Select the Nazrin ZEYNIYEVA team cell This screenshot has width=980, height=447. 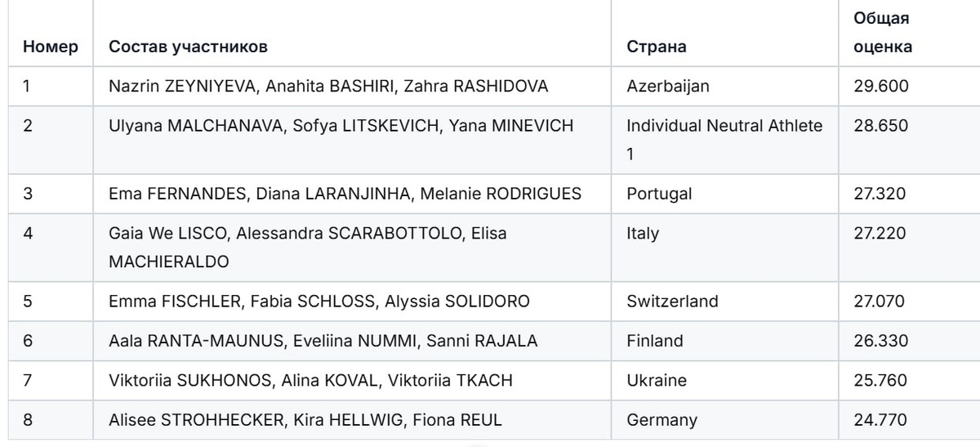(328, 86)
